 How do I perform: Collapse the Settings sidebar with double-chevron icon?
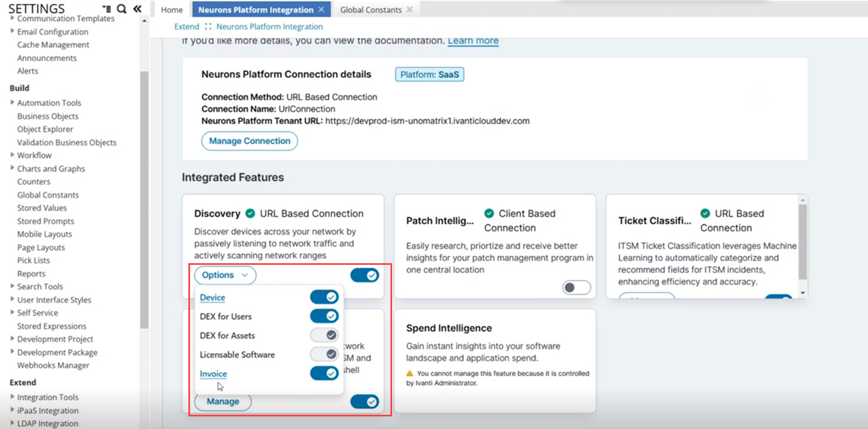[x=137, y=9]
